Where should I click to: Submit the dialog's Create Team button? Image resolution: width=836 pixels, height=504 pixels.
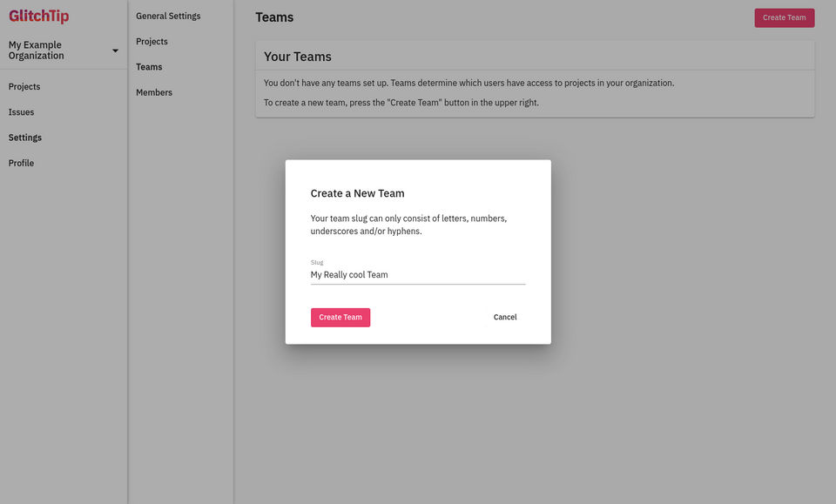click(340, 318)
